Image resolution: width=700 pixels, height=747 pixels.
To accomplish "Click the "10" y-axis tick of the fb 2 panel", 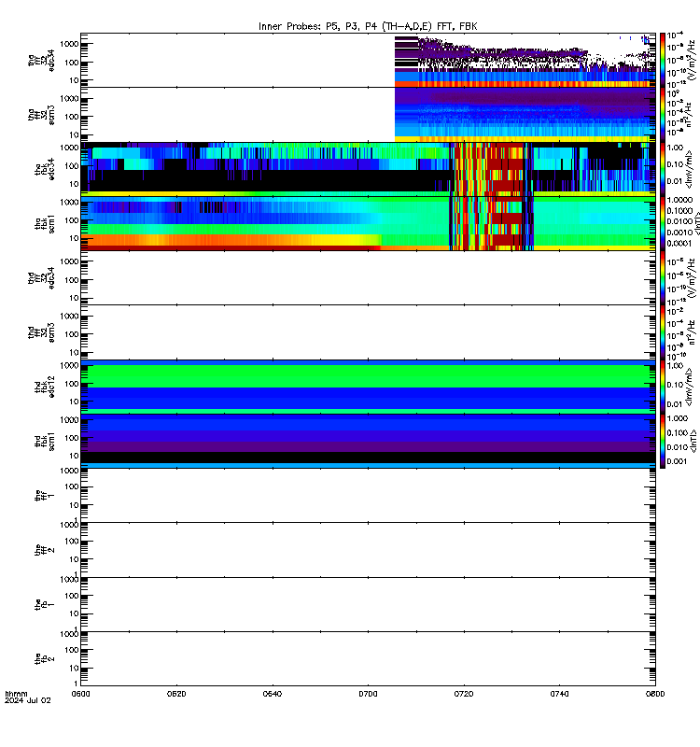I will pos(74,668).
